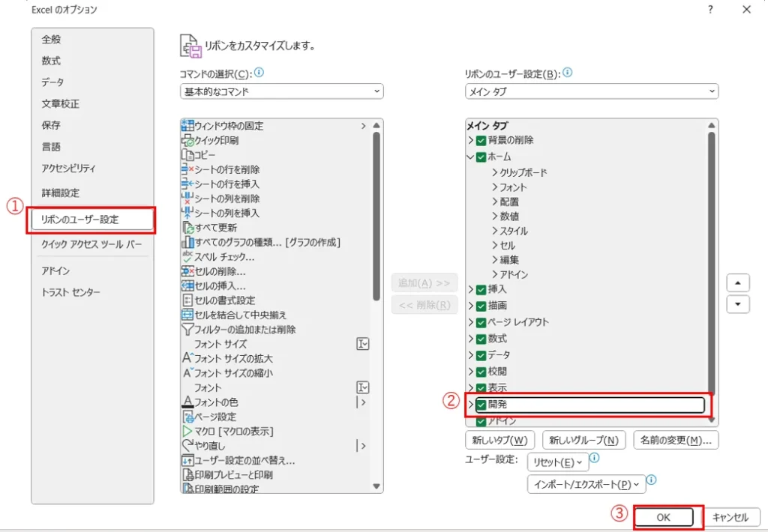
Task: Move selected tab up with arrow button
Action: point(738,283)
